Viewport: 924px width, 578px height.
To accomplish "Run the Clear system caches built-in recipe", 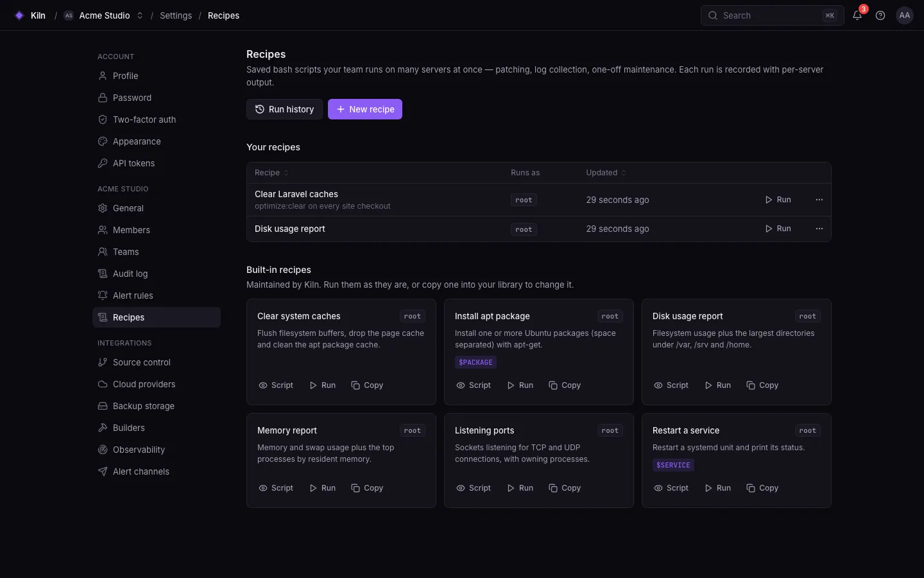I will click(x=323, y=385).
